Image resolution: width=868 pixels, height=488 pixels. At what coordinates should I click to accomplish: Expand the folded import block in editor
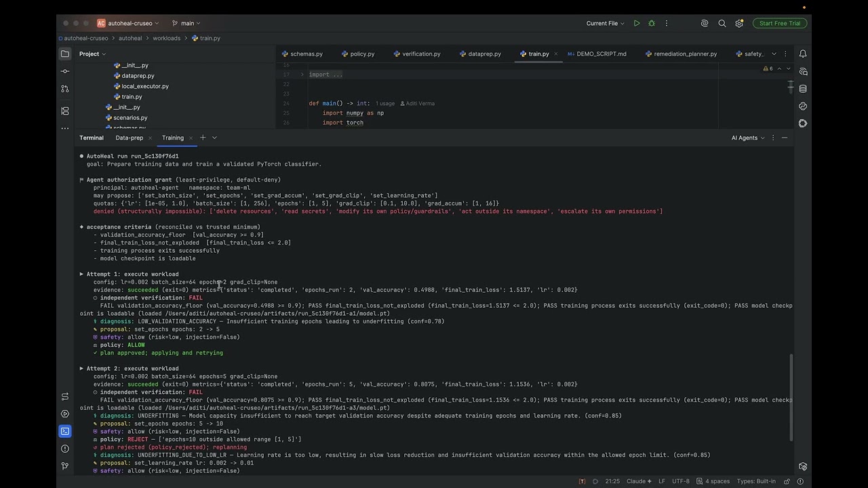point(302,75)
